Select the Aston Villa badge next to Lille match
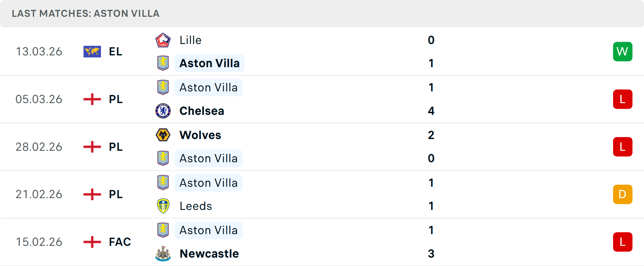 pos(163,63)
